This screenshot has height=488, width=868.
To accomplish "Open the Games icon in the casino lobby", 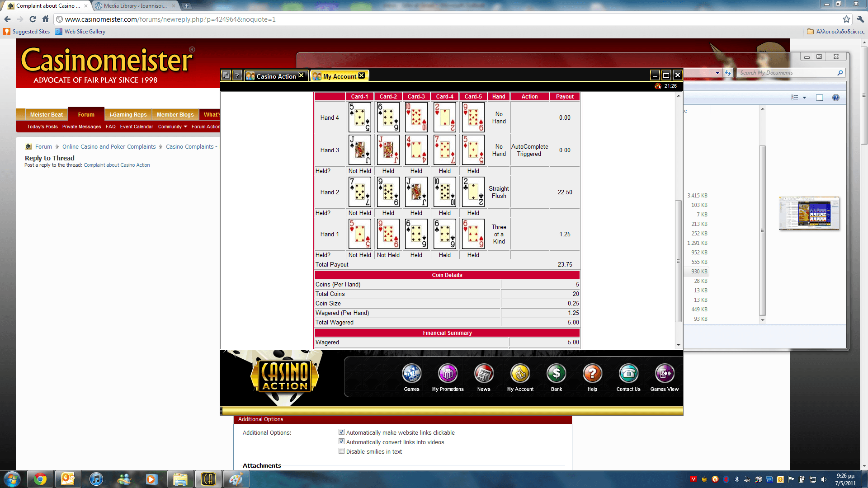I will 411,374.
